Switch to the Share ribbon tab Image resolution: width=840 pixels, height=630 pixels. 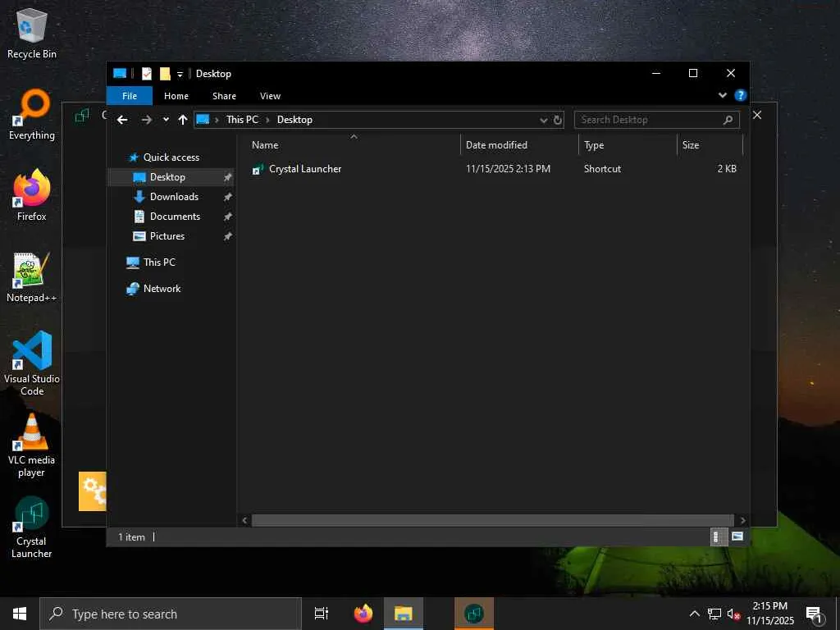tap(224, 96)
